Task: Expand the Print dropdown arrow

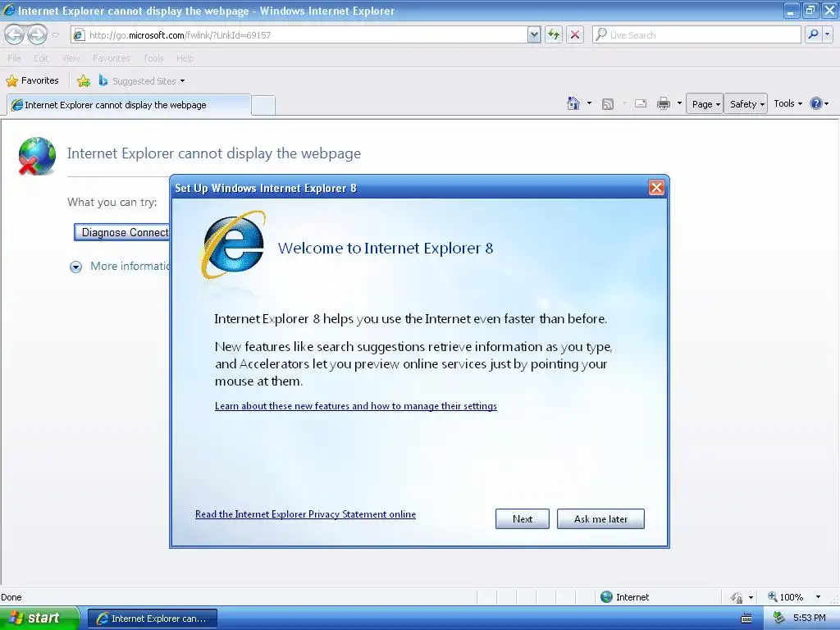Action: [679, 103]
